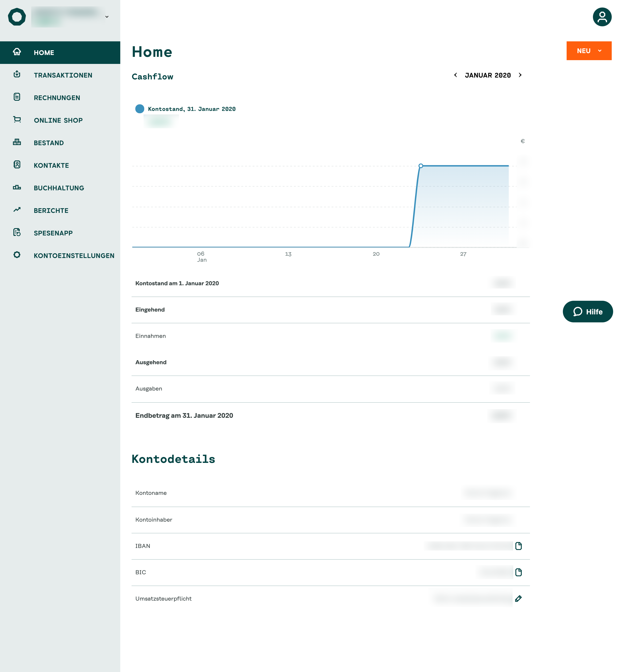The image size is (623, 672).
Task: Click the Buchhaltung icon
Action: click(17, 188)
